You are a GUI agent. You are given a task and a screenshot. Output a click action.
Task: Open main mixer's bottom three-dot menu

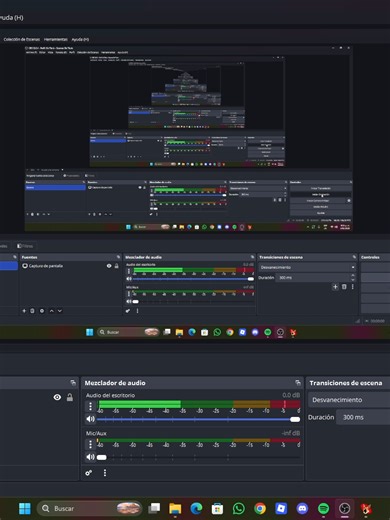pyautogui.click(x=105, y=473)
